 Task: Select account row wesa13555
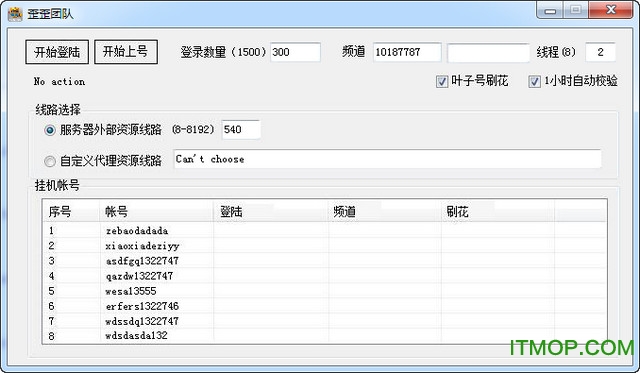click(x=324, y=291)
